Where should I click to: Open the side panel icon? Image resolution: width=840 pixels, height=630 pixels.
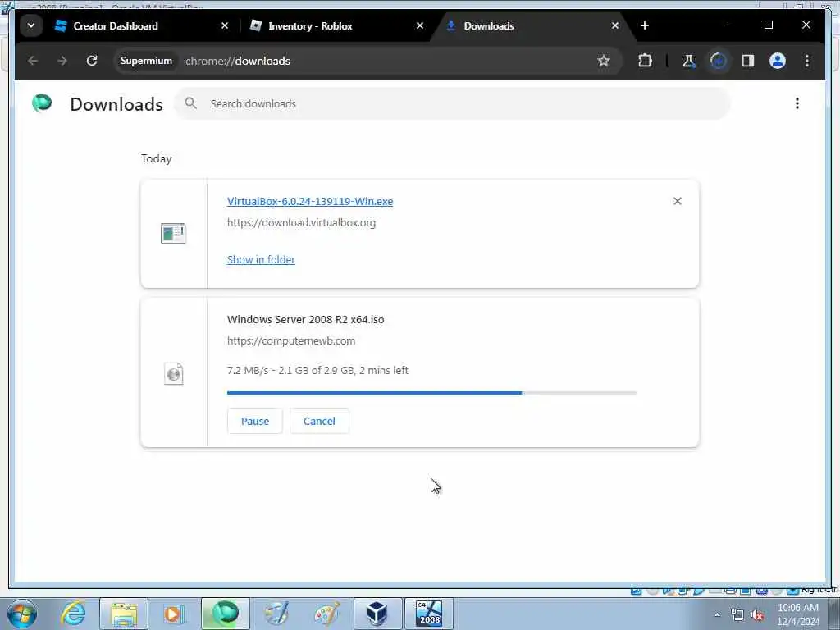[748, 61]
